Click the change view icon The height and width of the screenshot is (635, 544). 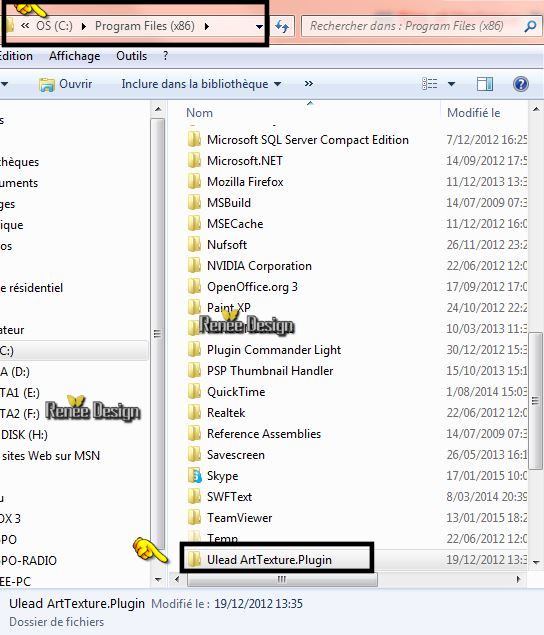pos(429,84)
